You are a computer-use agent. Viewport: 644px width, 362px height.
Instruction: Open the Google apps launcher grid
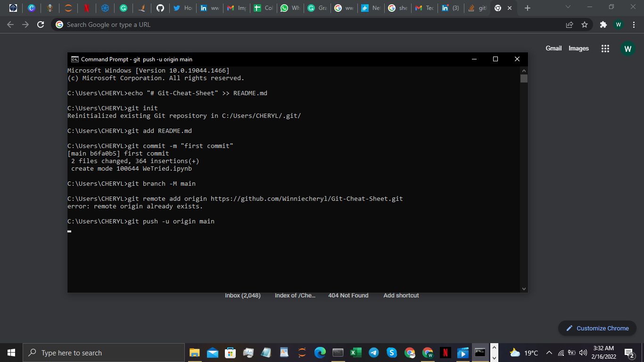[x=605, y=48]
